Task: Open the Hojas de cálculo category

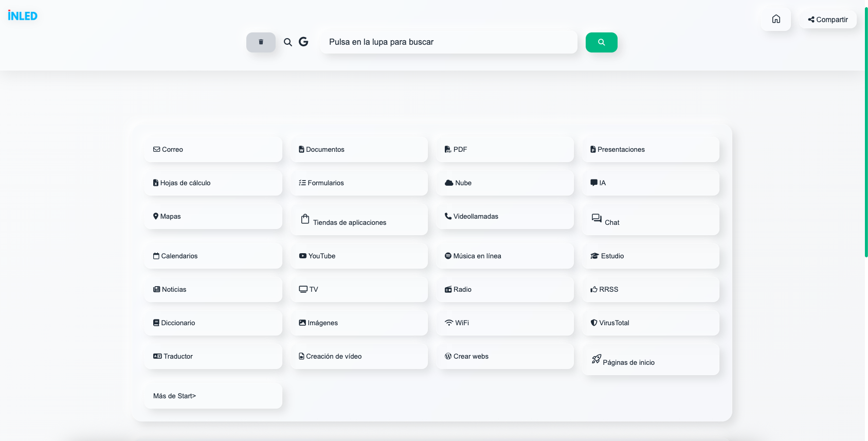Action: coord(213,183)
